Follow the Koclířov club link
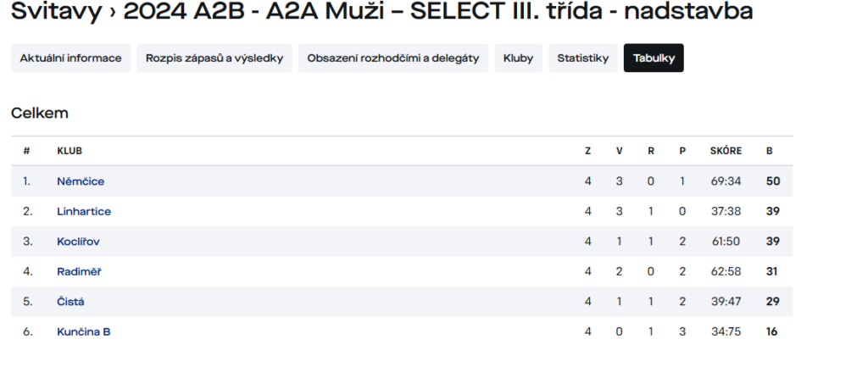This screenshot has height=367, width=868. (78, 242)
